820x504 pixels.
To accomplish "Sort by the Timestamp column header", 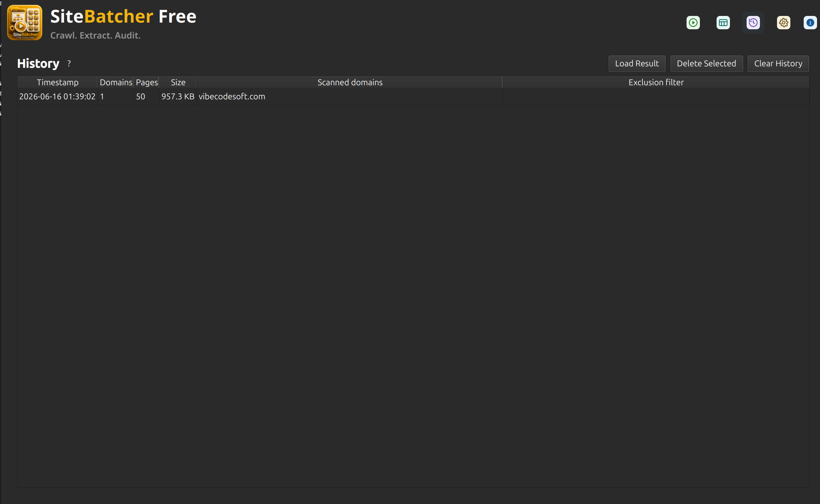I will pos(57,82).
